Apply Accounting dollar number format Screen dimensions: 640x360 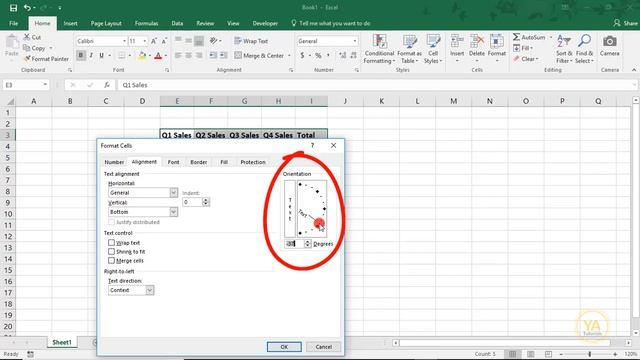click(x=302, y=56)
